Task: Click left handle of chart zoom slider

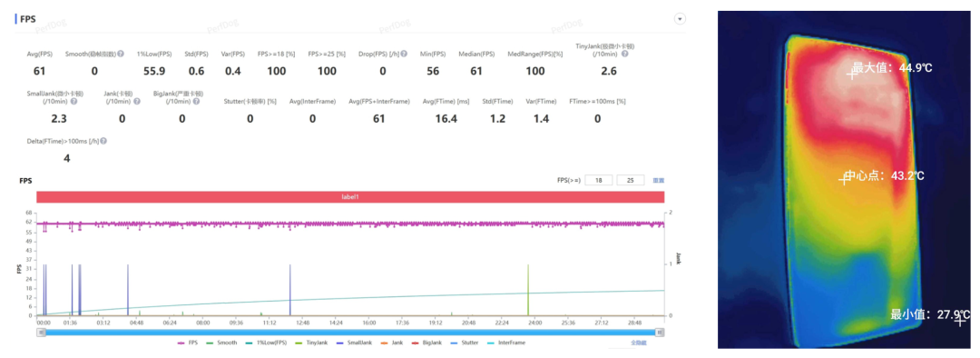Action: pyautogui.click(x=41, y=333)
